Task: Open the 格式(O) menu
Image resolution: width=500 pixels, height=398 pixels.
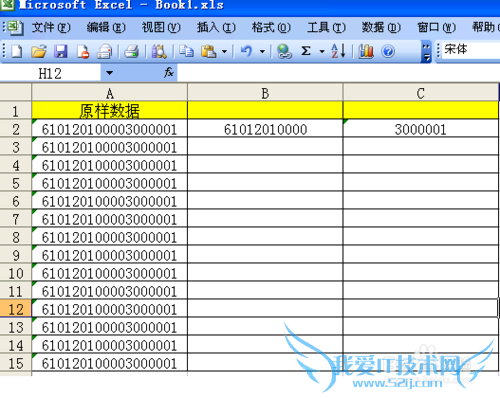Action: 271,27
